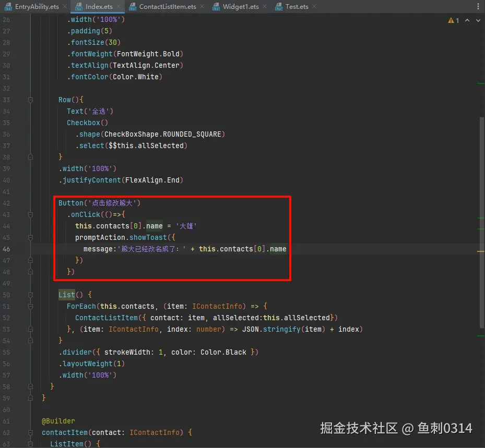Click line number 46 in the gutter
485x448 pixels.
click(6, 249)
